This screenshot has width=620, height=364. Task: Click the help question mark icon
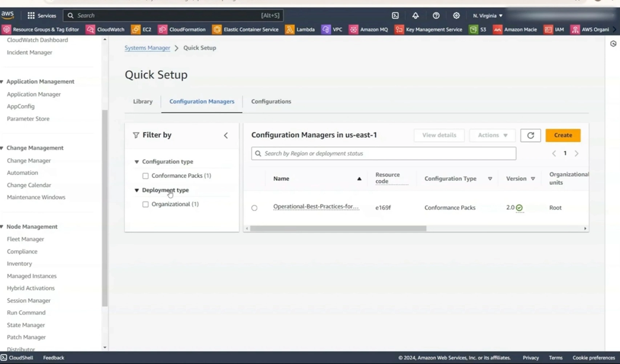tap(436, 16)
